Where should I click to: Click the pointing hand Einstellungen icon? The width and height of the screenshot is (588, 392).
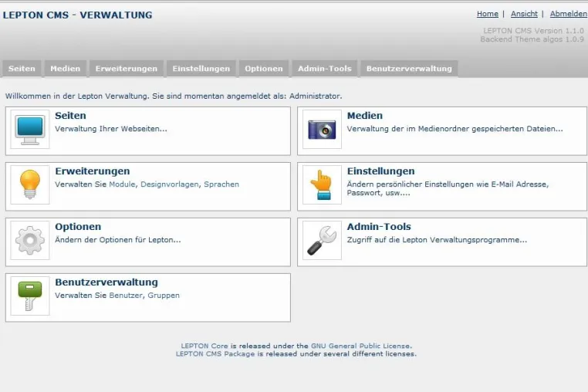[x=322, y=184]
